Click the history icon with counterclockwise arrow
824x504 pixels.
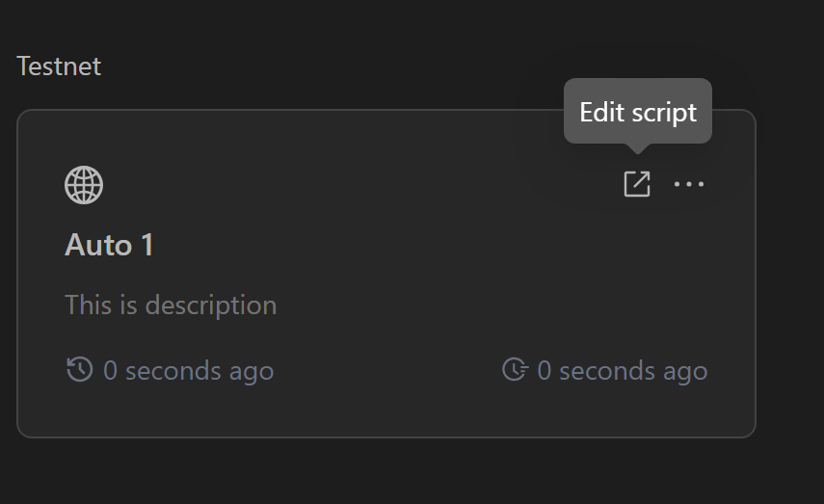tap(79, 369)
